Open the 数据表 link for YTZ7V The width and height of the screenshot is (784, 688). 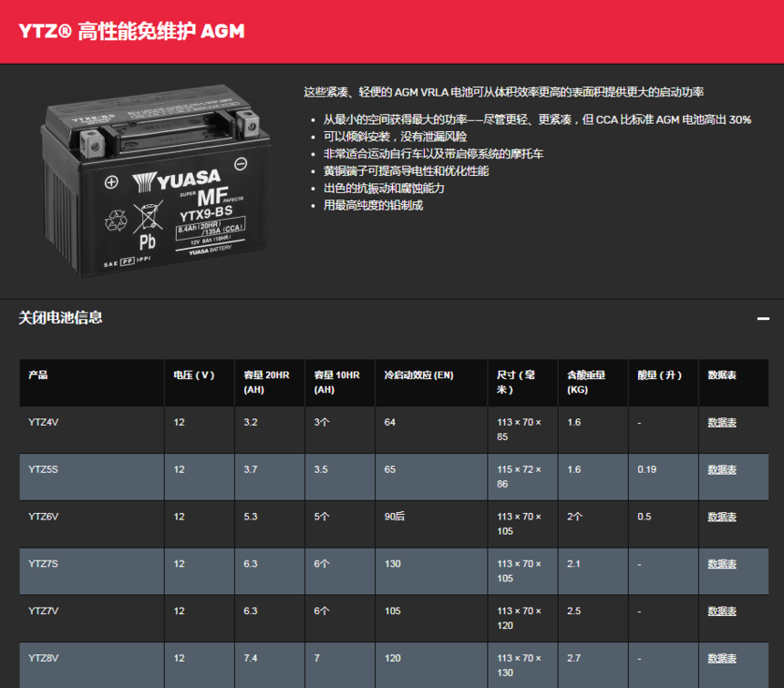722,611
